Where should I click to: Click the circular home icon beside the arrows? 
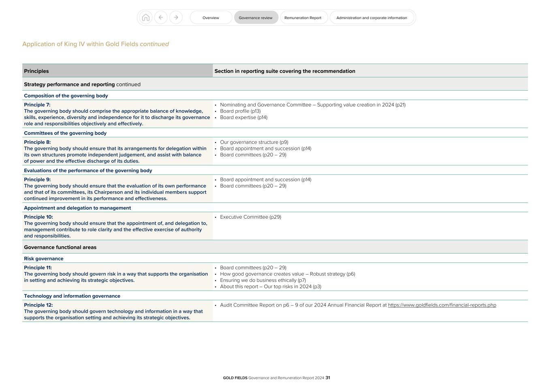pyautogui.click(x=146, y=17)
